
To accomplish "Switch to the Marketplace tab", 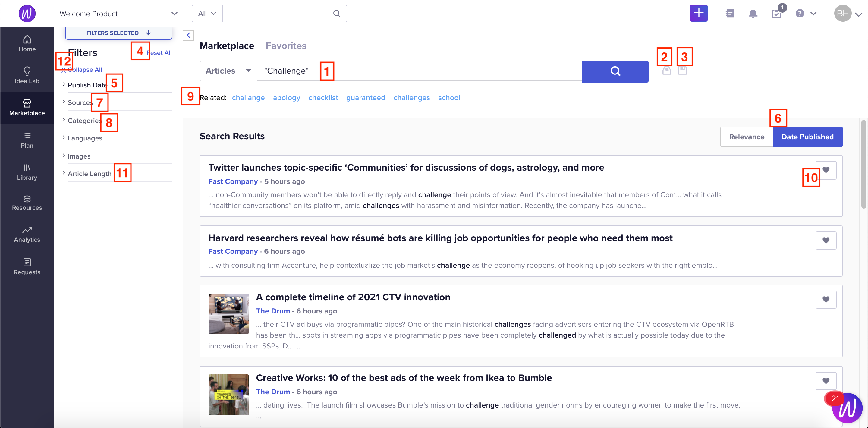I will pyautogui.click(x=227, y=46).
